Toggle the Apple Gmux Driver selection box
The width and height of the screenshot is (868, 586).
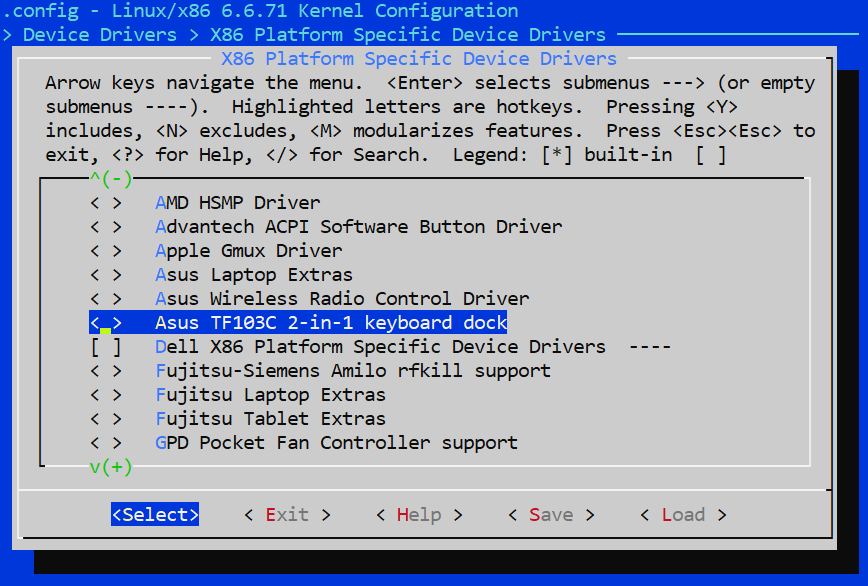click(106, 251)
